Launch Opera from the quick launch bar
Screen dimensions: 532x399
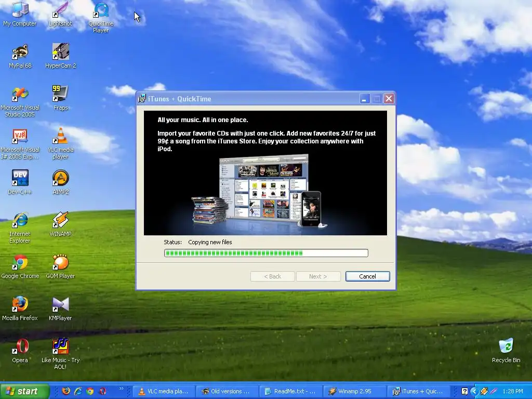click(103, 391)
